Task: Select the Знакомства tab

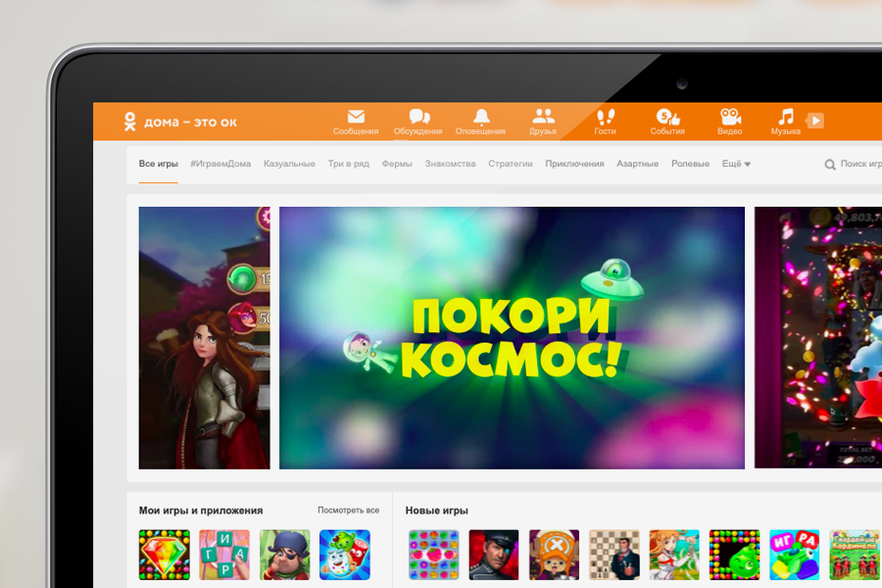Action: point(450,164)
